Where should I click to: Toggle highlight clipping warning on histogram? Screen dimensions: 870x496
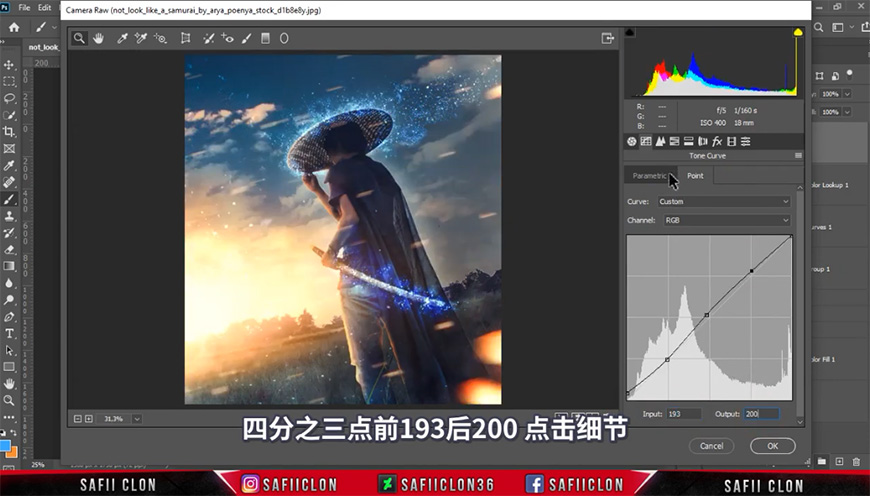(798, 32)
